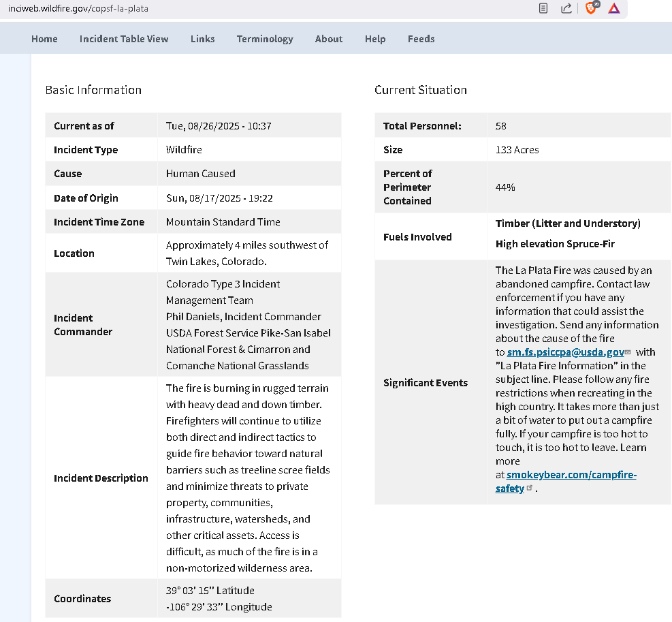
Task: Open Incident Table View
Action: tap(124, 39)
